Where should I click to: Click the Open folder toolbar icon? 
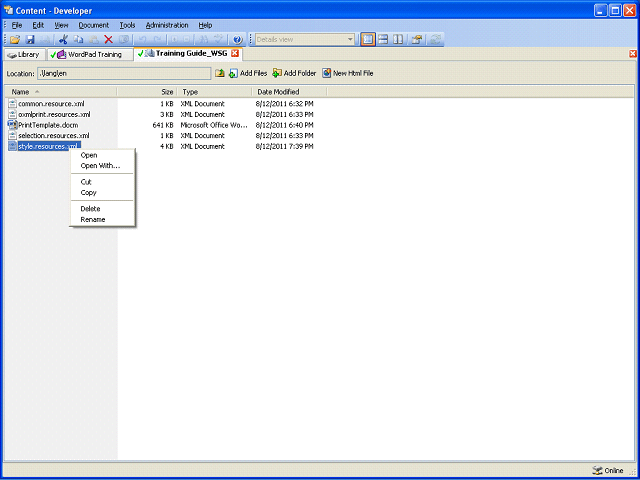pyautogui.click(x=15, y=40)
